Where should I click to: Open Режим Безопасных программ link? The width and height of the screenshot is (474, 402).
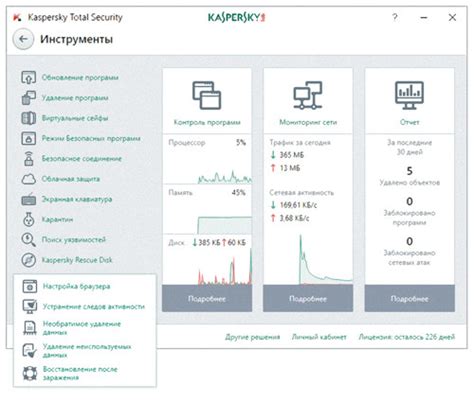pos(91,139)
